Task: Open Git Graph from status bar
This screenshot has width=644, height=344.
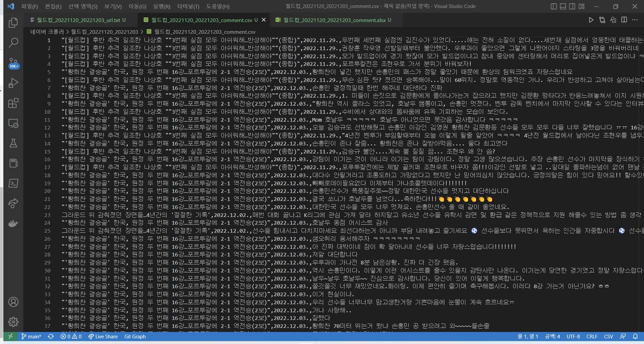Action: coord(135,337)
